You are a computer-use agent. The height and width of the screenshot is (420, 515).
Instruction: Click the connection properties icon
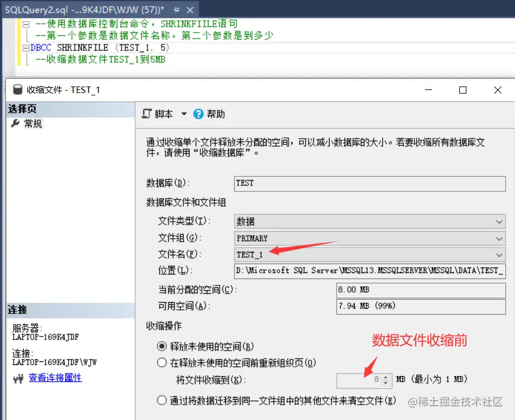click(18, 379)
